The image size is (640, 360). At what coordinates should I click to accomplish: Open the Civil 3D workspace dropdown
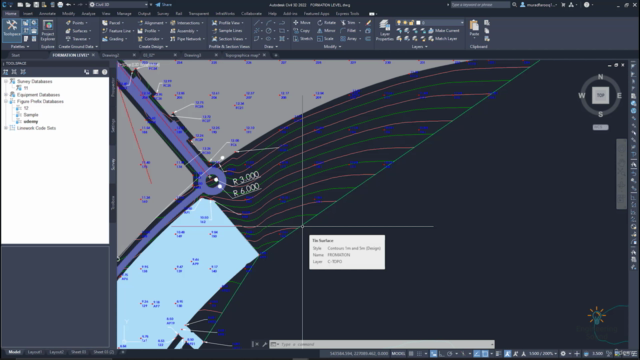[x=118, y=5]
